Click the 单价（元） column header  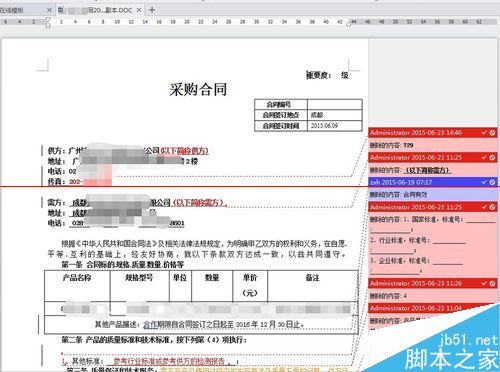click(250, 285)
